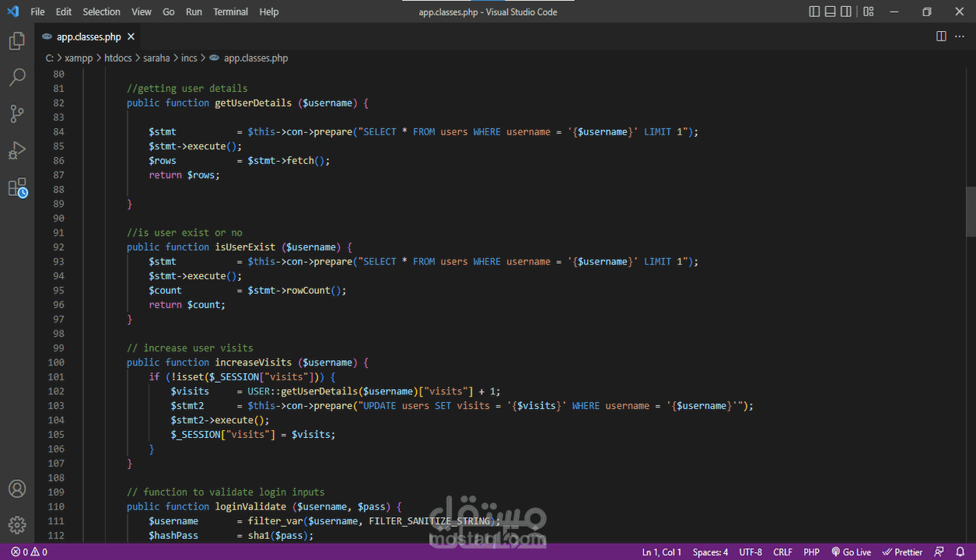
Task: Change line endings via CRLF
Action: (x=783, y=552)
